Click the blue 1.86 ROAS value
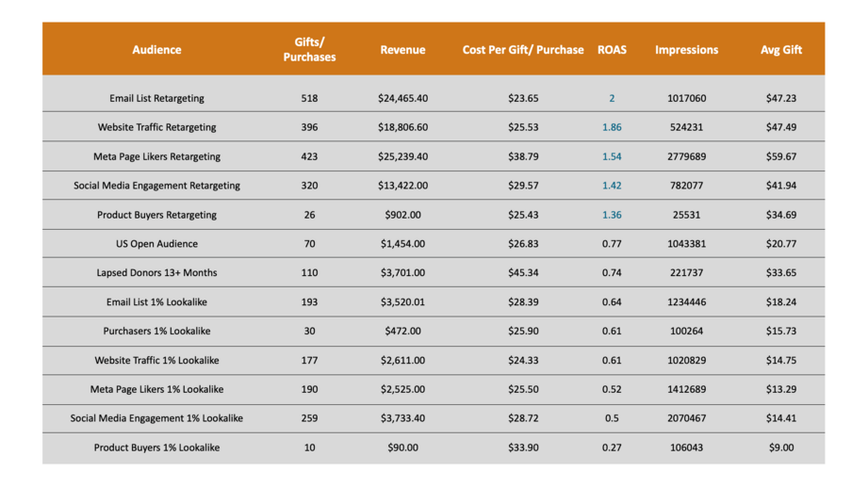The height and width of the screenshot is (488, 868). pyautogui.click(x=612, y=127)
